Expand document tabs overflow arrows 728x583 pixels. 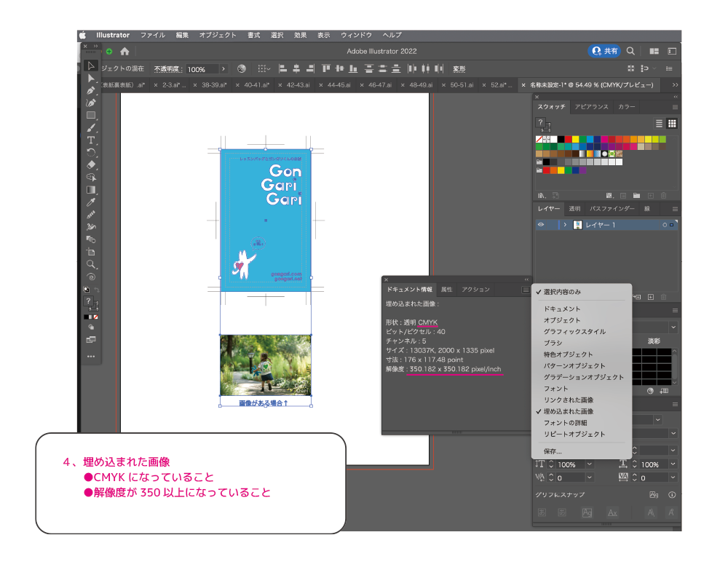tap(675, 85)
